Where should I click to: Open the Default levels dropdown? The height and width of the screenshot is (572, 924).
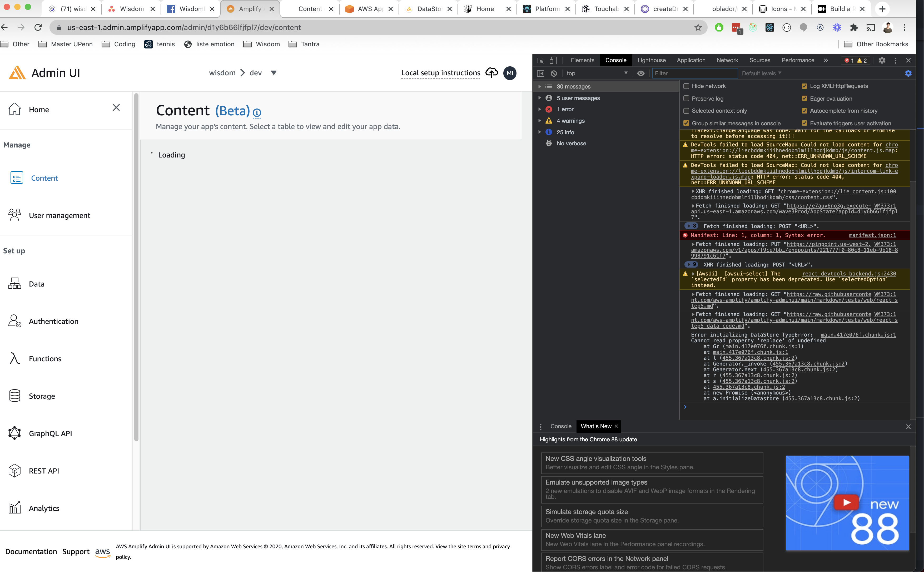(x=761, y=73)
